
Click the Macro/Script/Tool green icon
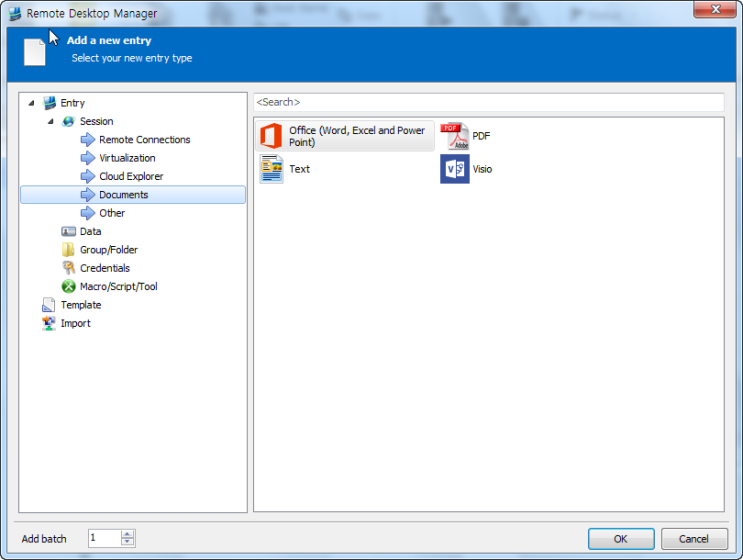pyautogui.click(x=69, y=287)
